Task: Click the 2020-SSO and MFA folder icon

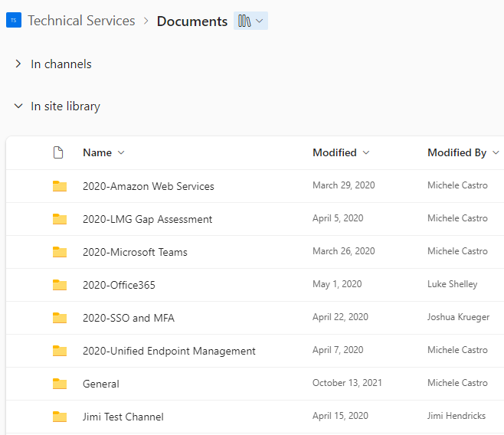Action: (60, 318)
